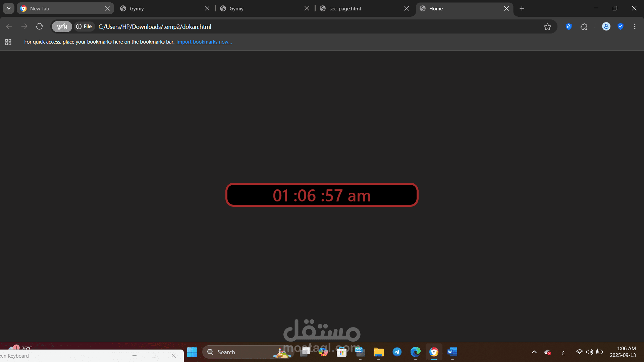
Task: Open Telegram from the taskbar
Action: tap(397, 352)
